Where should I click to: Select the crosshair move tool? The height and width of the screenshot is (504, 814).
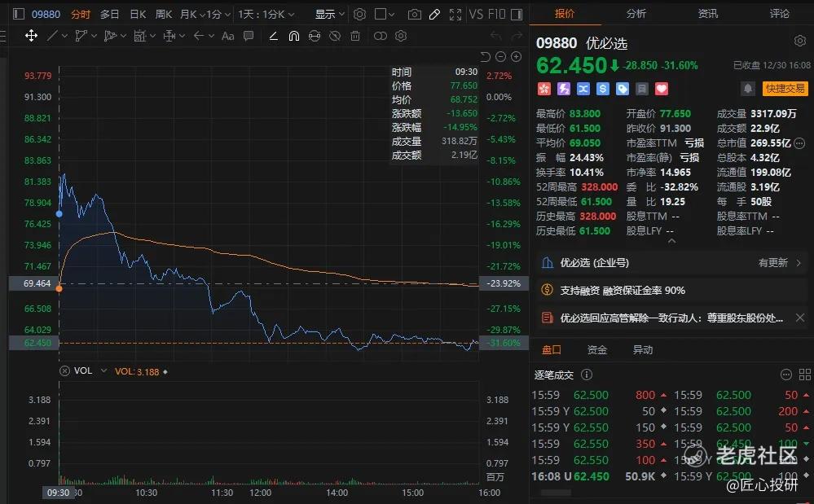coord(31,36)
